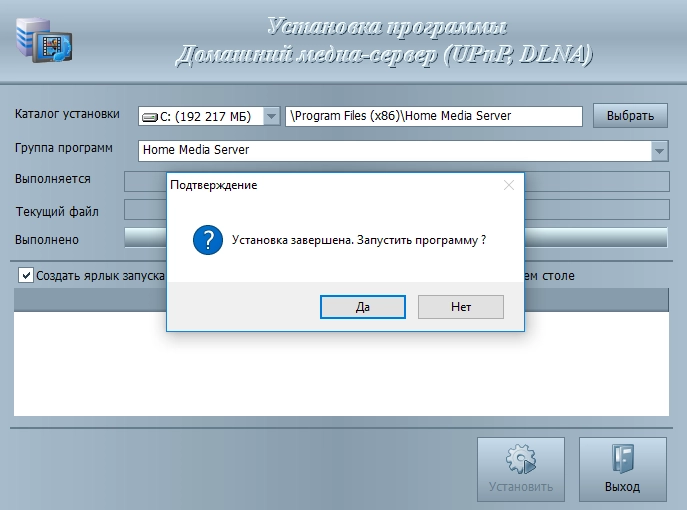The image size is (687, 510).
Task: Click the Подтверждение dialog title bar
Action: 330,185
